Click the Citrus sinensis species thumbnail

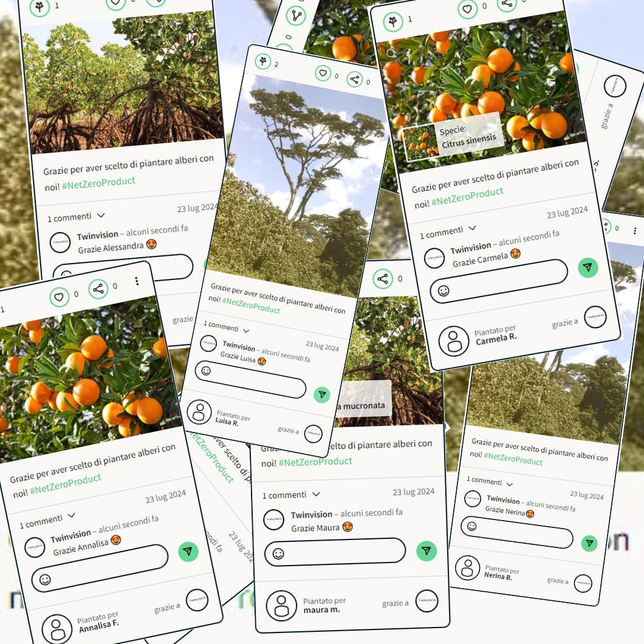[420, 142]
